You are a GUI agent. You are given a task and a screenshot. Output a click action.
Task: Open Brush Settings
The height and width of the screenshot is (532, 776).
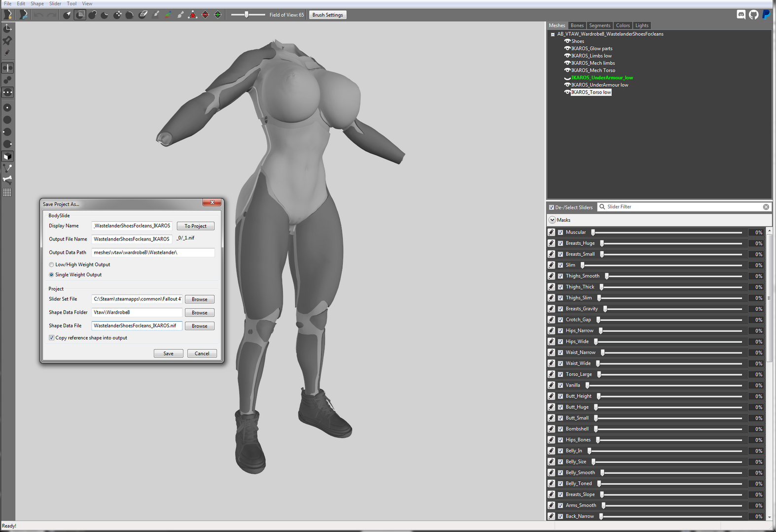tap(327, 15)
